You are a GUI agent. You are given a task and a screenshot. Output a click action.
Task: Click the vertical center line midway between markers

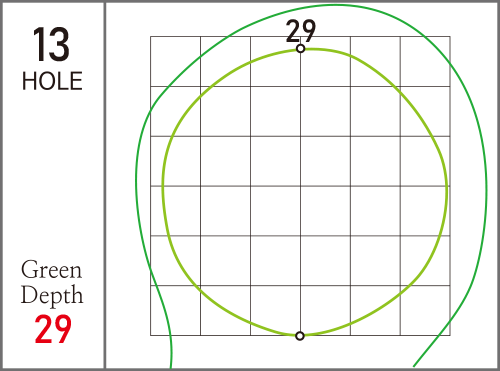tap(300, 192)
